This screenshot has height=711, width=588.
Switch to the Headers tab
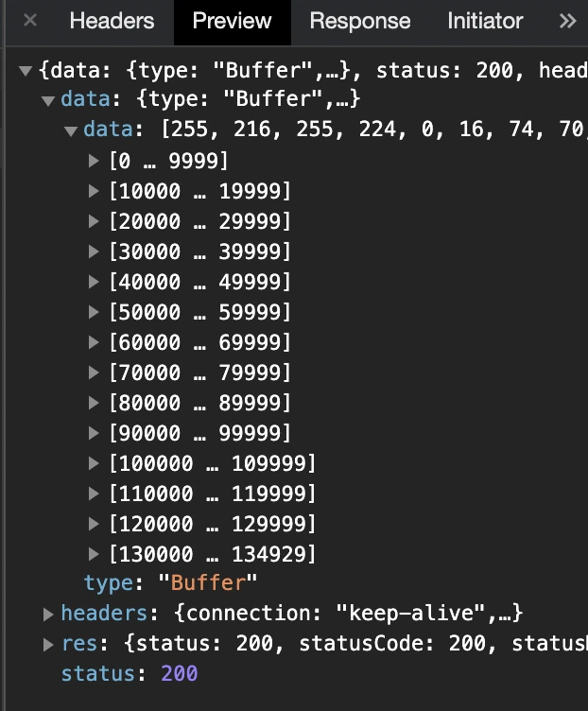(x=112, y=21)
